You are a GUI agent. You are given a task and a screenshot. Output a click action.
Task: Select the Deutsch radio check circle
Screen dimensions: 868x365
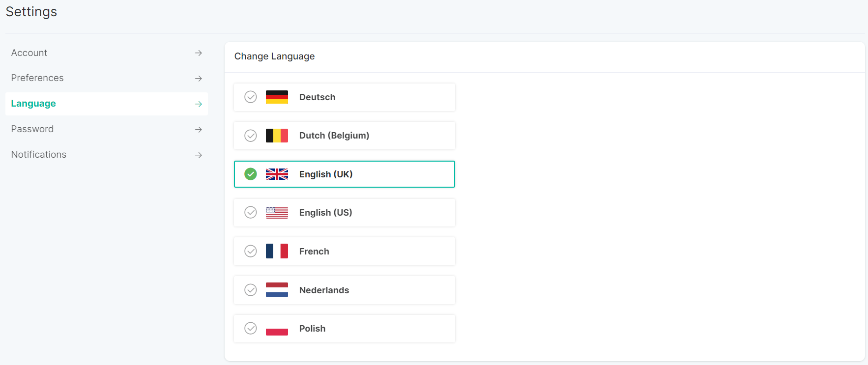pyautogui.click(x=251, y=97)
